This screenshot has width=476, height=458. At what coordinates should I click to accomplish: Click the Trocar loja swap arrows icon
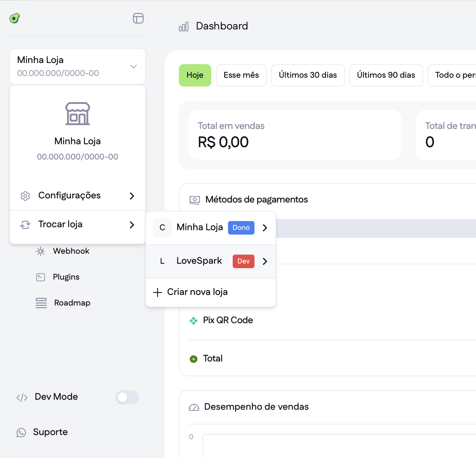pos(25,225)
